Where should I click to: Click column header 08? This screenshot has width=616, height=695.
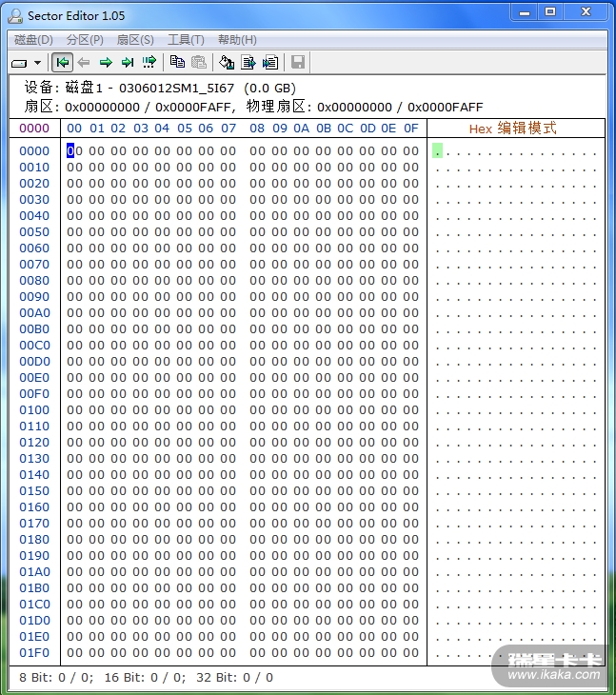[257, 129]
